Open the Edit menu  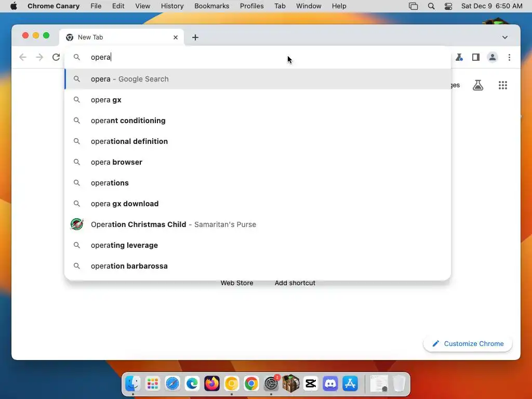pyautogui.click(x=118, y=6)
